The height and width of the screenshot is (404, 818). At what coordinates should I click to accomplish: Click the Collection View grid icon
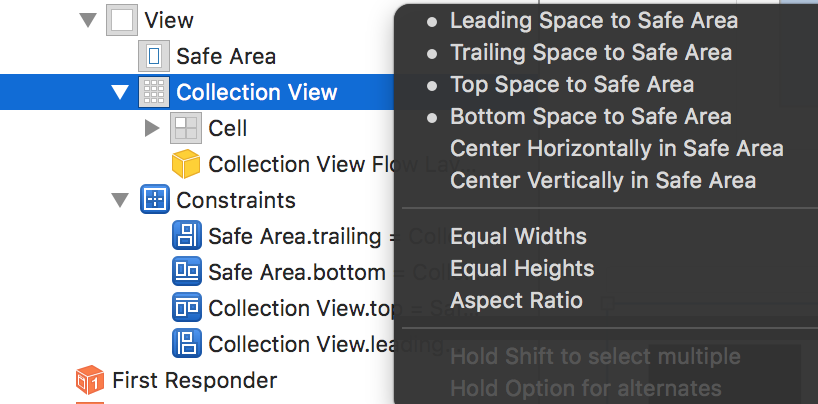[154, 93]
